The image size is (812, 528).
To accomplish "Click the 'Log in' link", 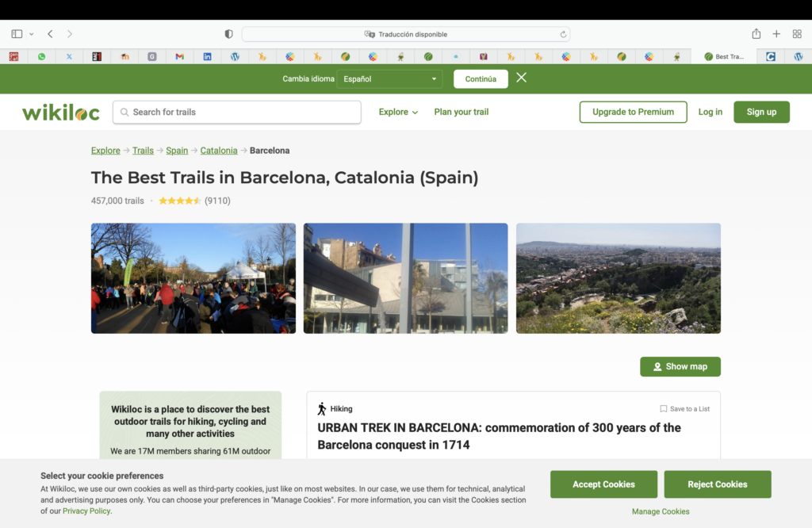I will [710, 112].
